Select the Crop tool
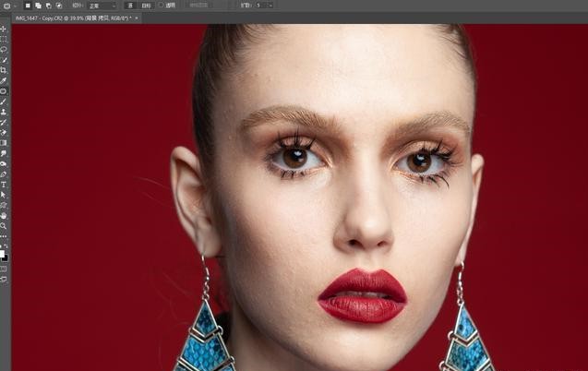 coord(4,70)
